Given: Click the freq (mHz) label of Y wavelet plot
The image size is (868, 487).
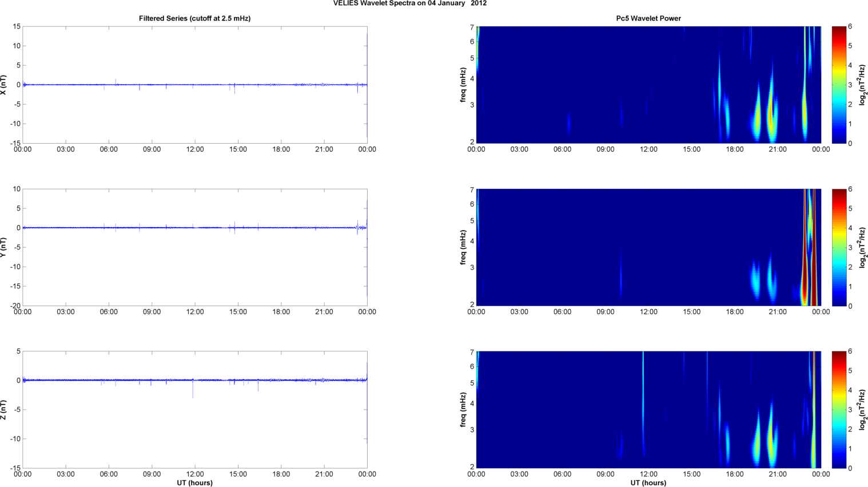Looking at the screenshot, I should point(463,247).
